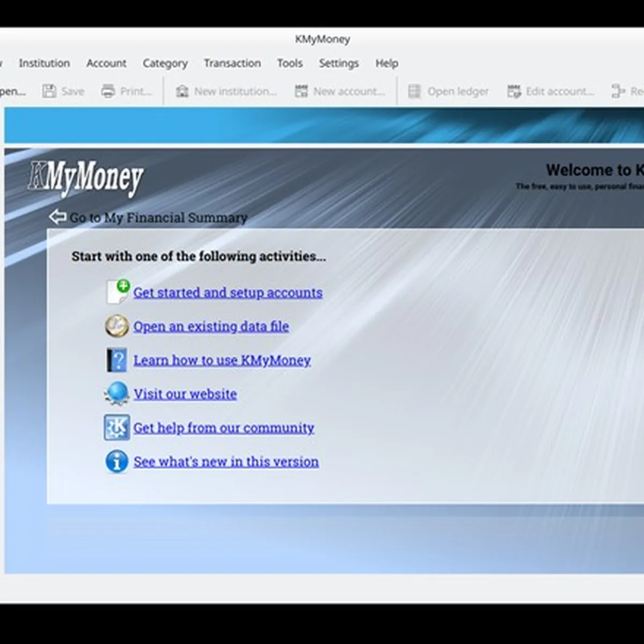Viewport: 644px width, 644px height.
Task: Follow Get help from our community link
Action: pyautogui.click(x=224, y=428)
